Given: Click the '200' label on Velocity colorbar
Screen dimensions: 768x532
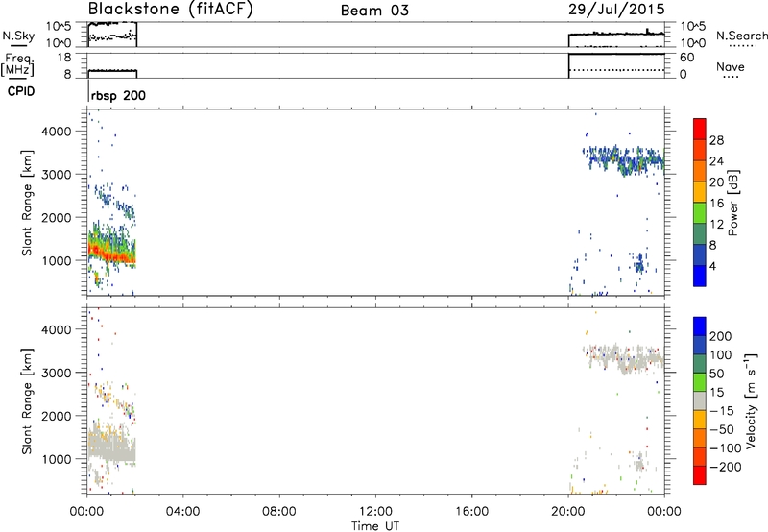Looking at the screenshot, I should tap(721, 336).
